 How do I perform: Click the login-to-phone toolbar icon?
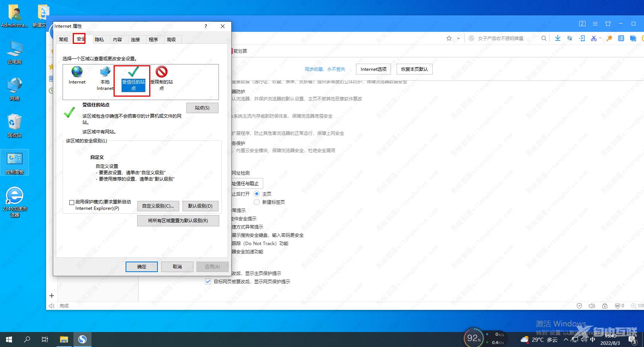(582, 38)
